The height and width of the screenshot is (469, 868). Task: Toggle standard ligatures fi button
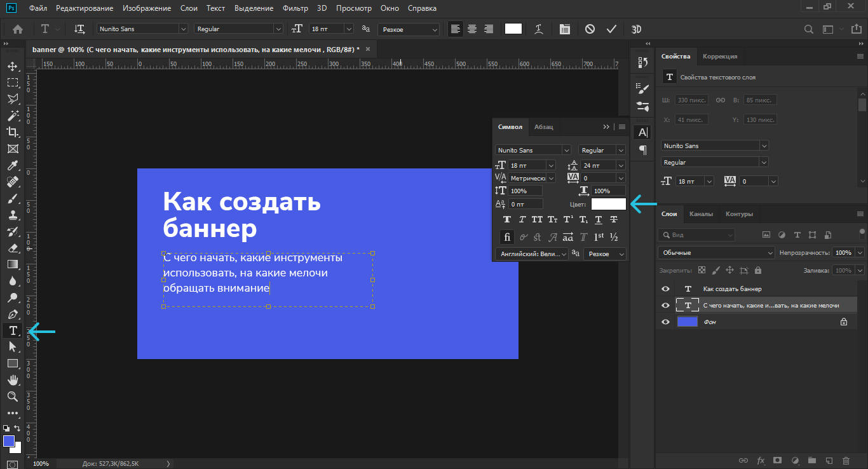click(507, 237)
